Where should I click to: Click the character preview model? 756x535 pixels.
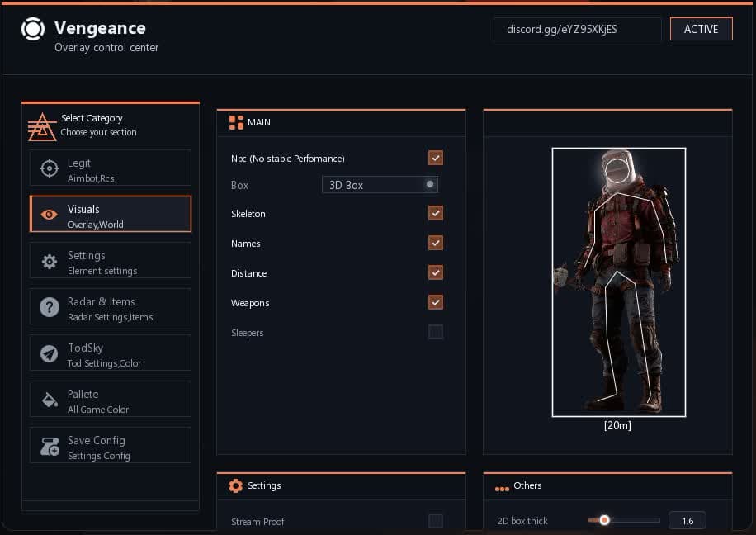(x=619, y=282)
